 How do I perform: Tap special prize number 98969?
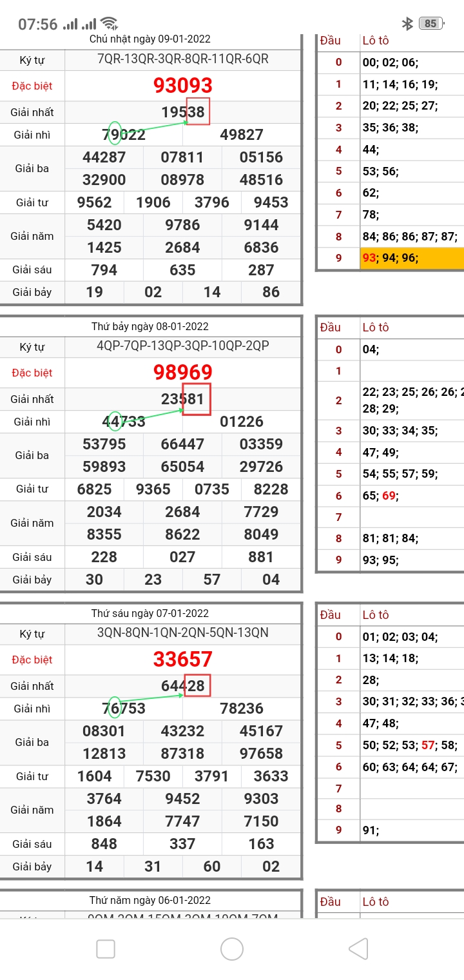183,373
